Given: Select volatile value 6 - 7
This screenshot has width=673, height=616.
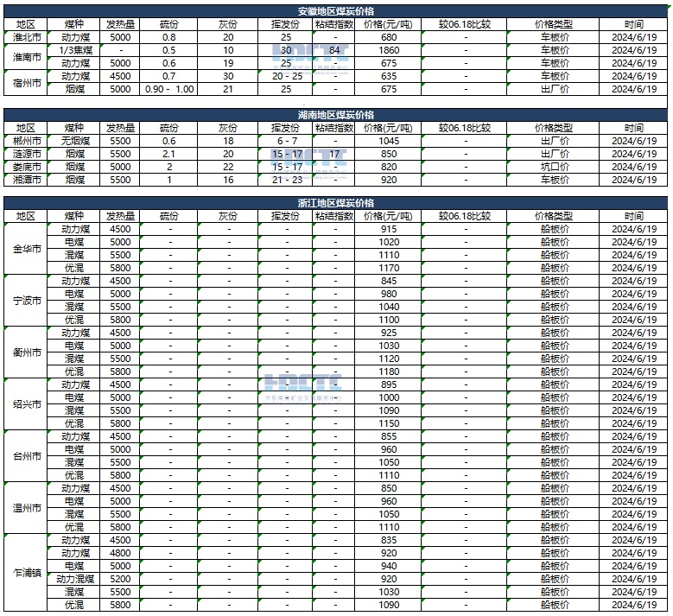Looking at the screenshot, I should pyautogui.click(x=285, y=141).
